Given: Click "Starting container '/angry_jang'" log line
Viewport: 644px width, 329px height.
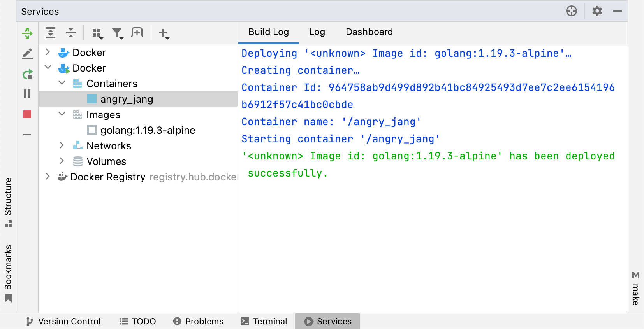Looking at the screenshot, I should coord(341,139).
